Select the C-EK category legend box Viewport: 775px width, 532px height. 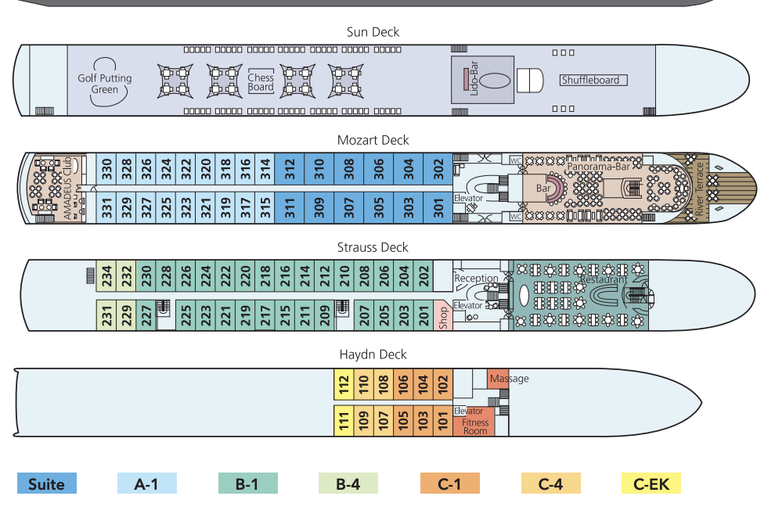651,483
